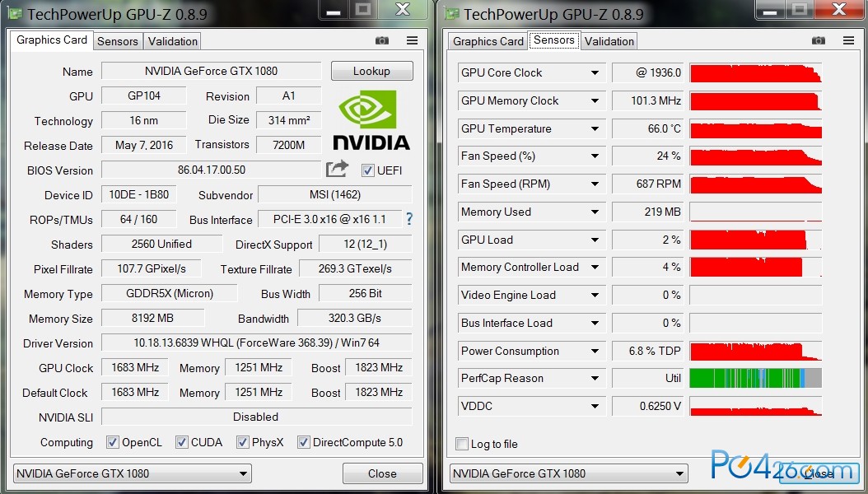This screenshot has width=868, height=494.
Task: Open the GPU Core Clock sensor dropdown
Action: pyautogui.click(x=595, y=73)
